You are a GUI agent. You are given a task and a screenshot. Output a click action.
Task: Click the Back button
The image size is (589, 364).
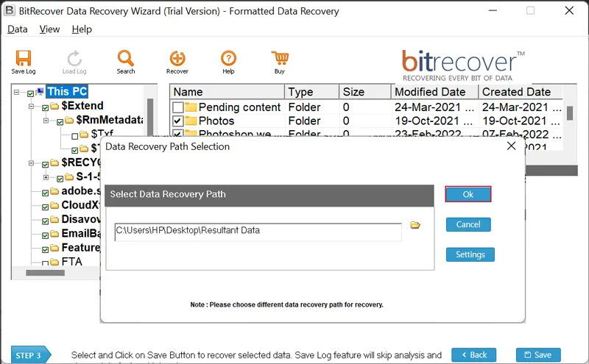(473, 355)
